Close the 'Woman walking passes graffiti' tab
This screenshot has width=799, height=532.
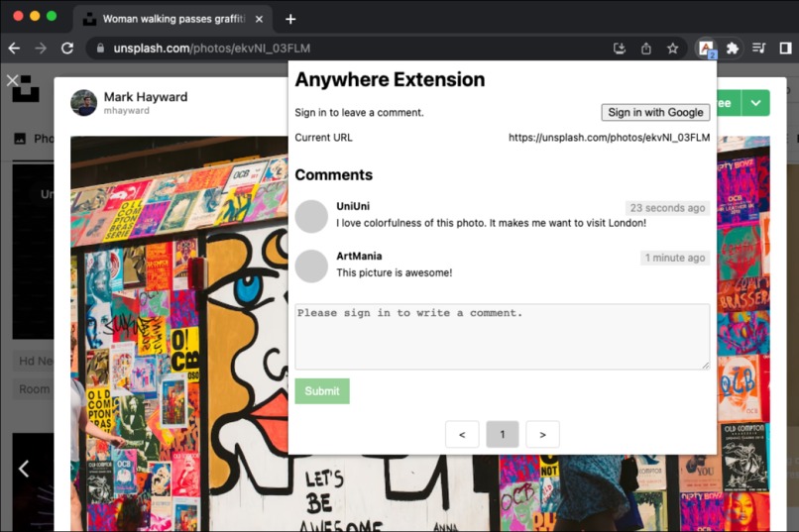[259, 19]
